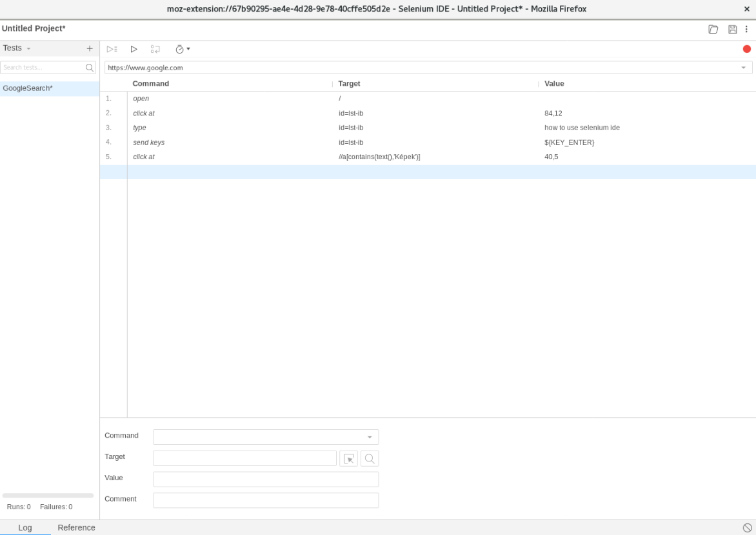The width and height of the screenshot is (756, 535).
Task: Click value 40,5
Action: coord(551,157)
